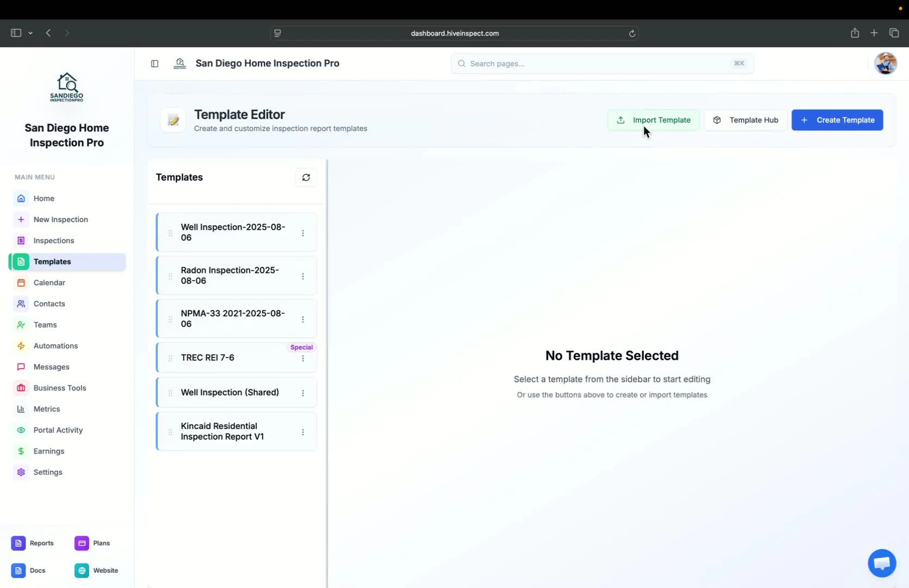Open options menu for Kincaid Residential Report
Viewport: 909px width, 588px height.
pyautogui.click(x=303, y=432)
